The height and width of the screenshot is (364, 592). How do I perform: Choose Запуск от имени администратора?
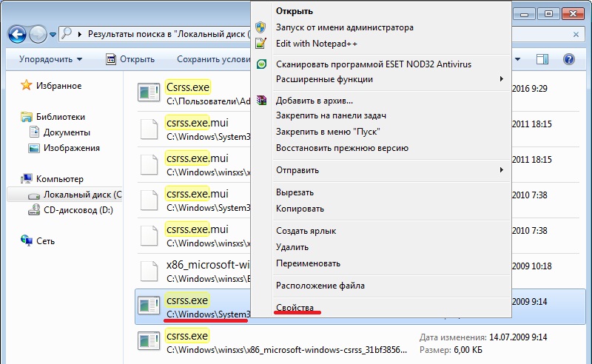[344, 27]
